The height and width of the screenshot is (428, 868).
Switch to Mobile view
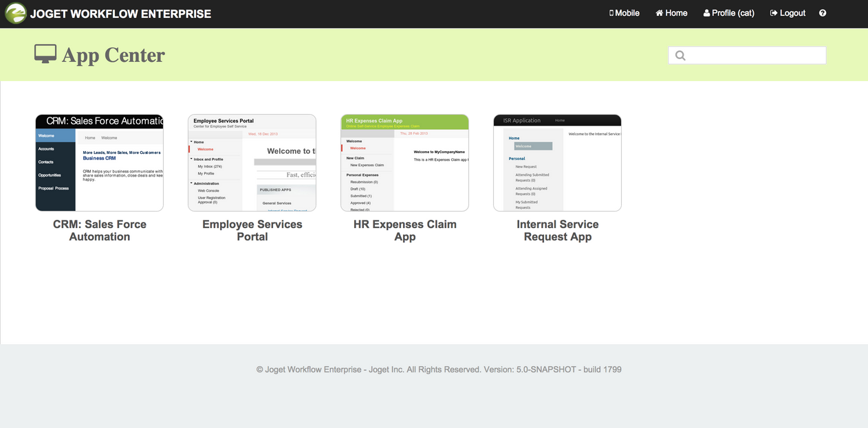[625, 13]
